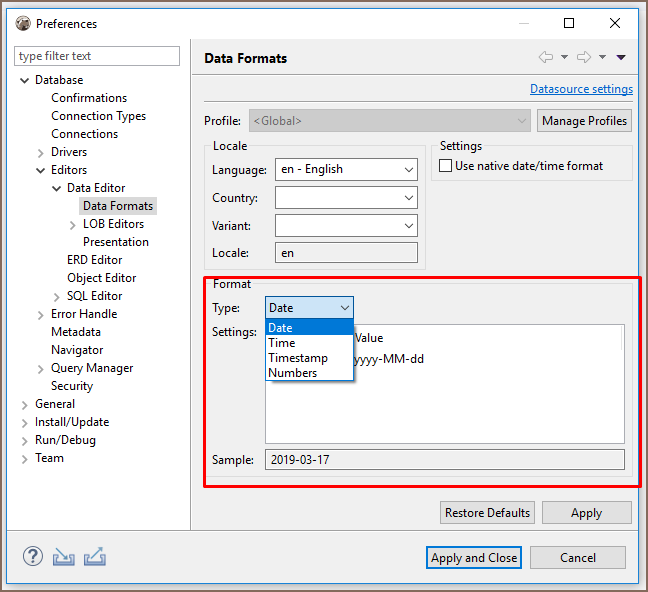Expand the General tree node
This screenshot has width=648, height=592.
click(x=24, y=405)
